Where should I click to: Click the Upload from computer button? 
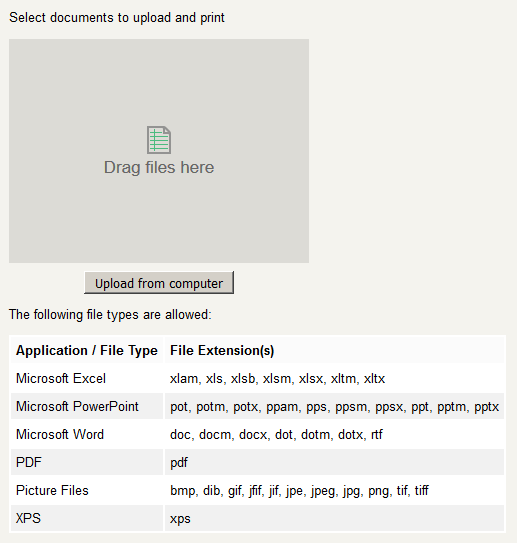coord(159,283)
